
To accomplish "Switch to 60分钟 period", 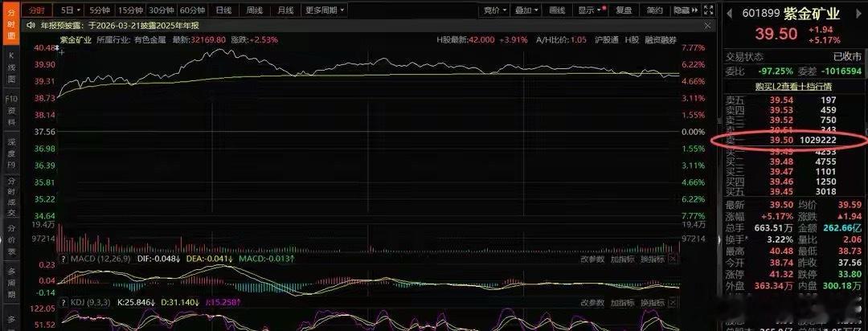I will (193, 10).
